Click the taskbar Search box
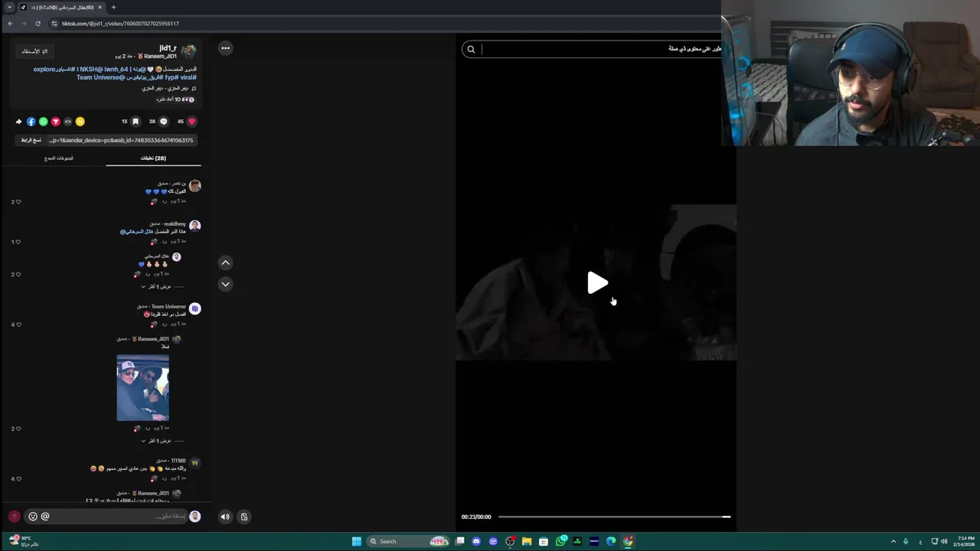The image size is (980, 551). [407, 541]
